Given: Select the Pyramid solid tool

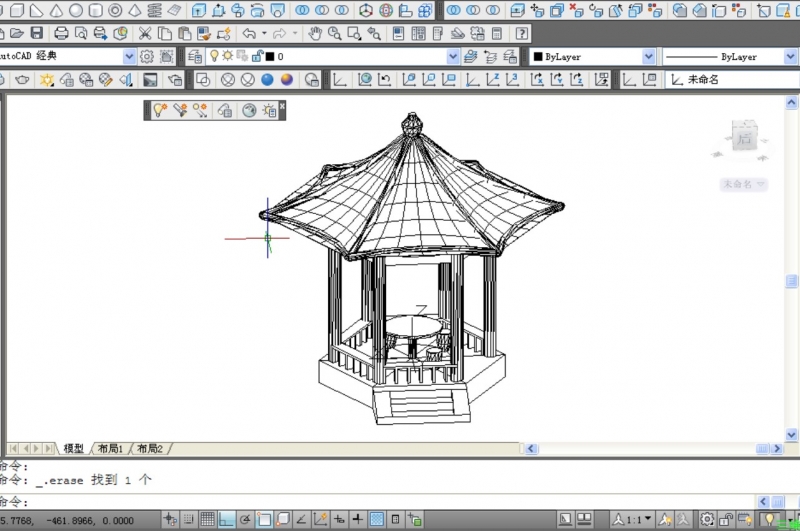Looking at the screenshot, I should click(135, 10).
